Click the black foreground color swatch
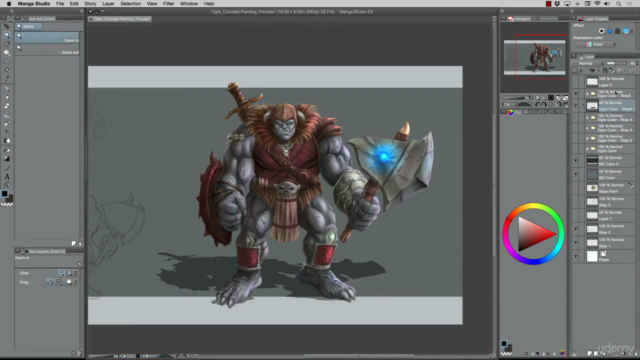This screenshot has width=640, height=360. point(4,193)
